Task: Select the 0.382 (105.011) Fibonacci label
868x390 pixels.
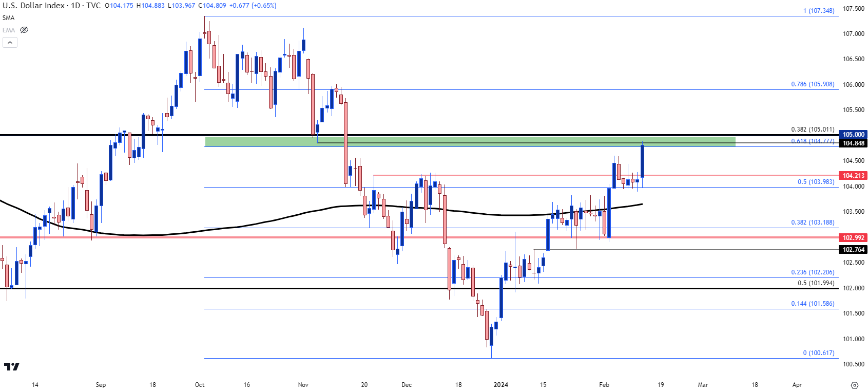Action: [x=813, y=129]
